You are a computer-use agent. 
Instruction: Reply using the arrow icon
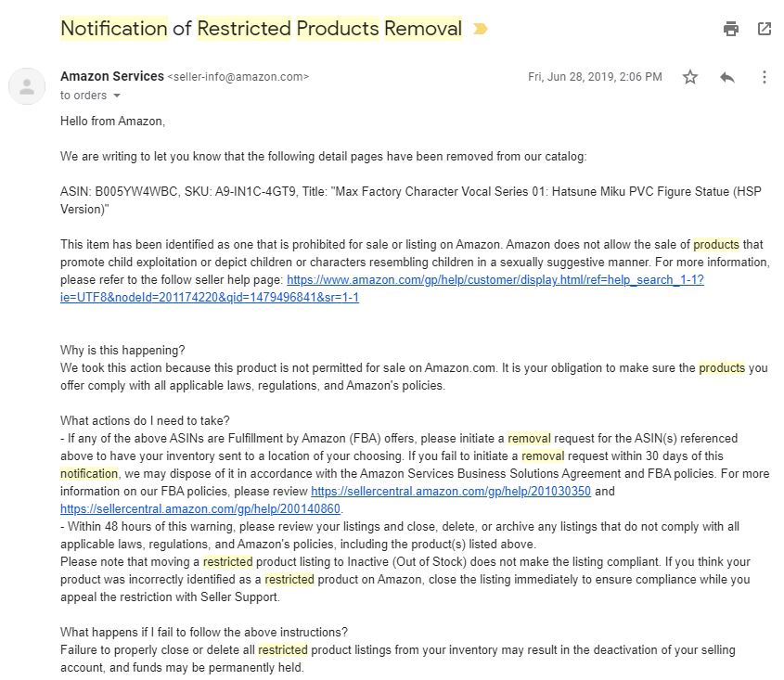pyautogui.click(x=727, y=77)
